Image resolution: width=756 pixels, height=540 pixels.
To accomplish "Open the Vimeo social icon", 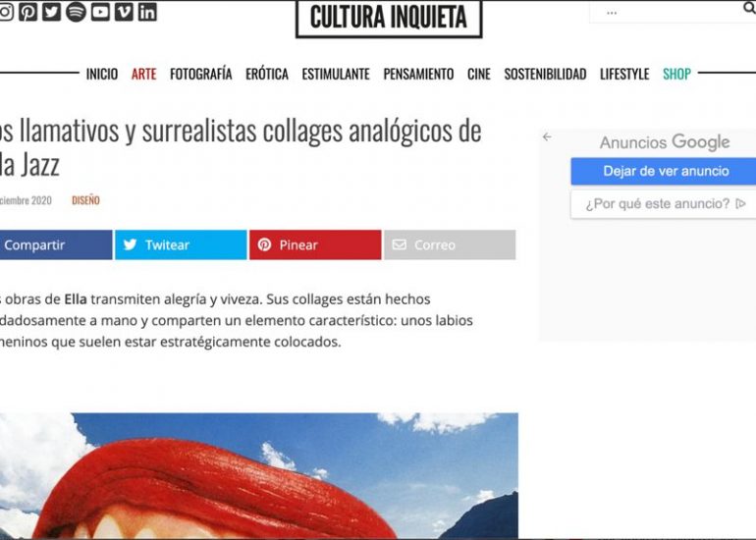I will [x=124, y=12].
